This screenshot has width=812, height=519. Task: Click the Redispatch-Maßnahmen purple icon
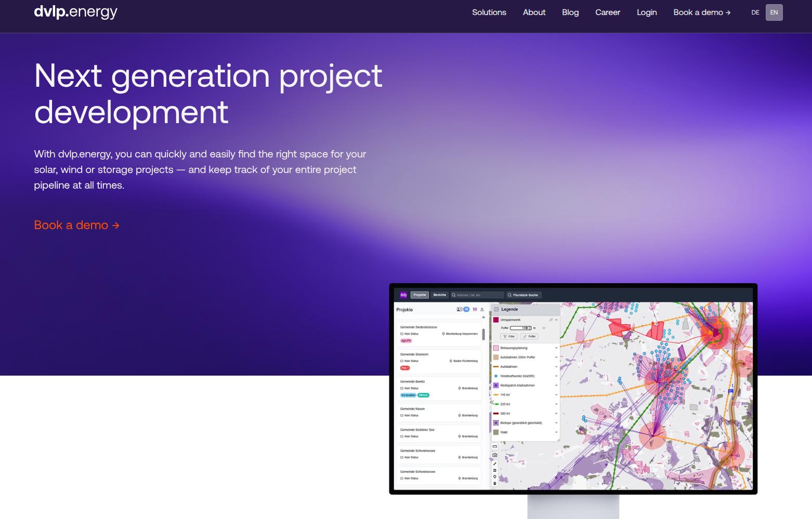(x=496, y=385)
